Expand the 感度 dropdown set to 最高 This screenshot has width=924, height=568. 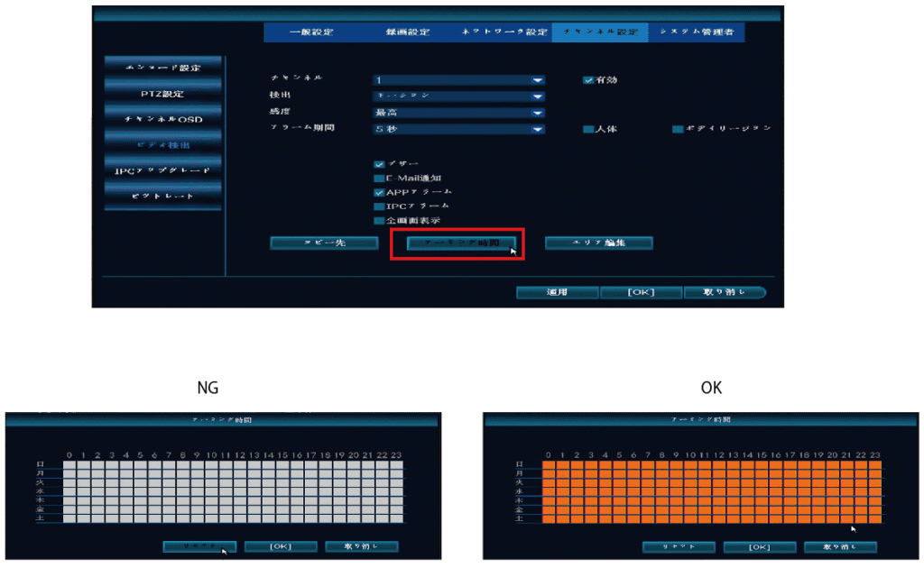point(459,113)
